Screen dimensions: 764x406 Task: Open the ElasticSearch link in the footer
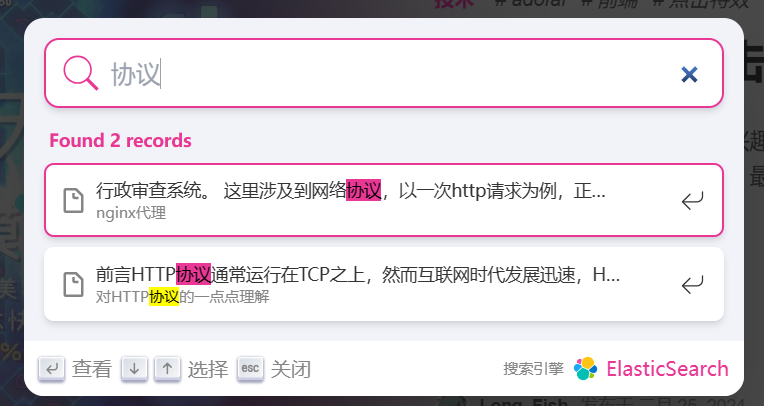point(667,369)
